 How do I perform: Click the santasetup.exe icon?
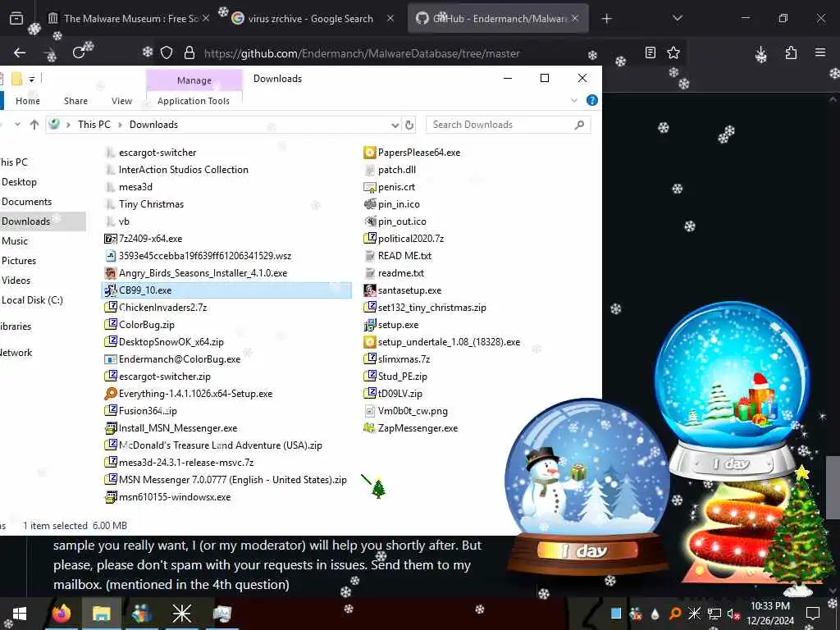tap(370, 290)
